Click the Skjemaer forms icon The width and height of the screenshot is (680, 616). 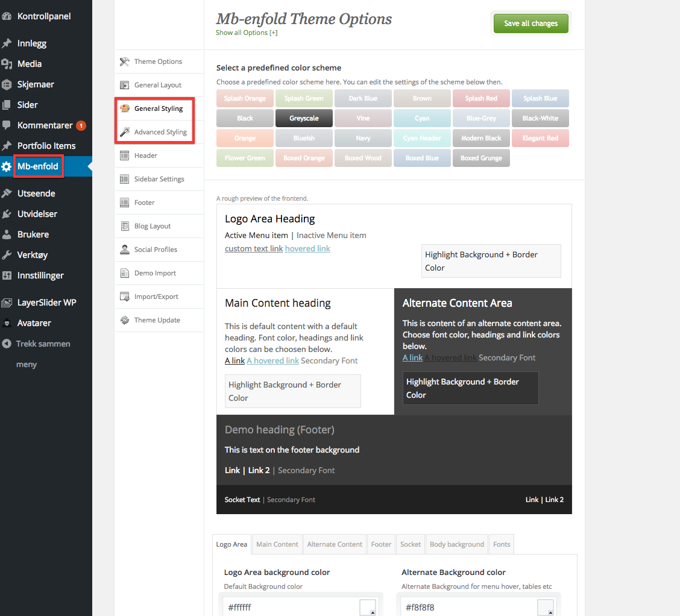click(x=7, y=84)
